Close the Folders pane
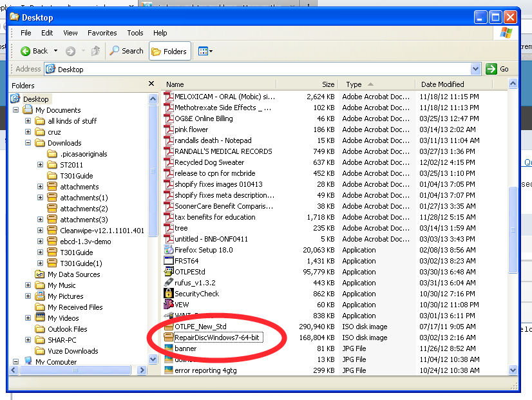 (151, 84)
